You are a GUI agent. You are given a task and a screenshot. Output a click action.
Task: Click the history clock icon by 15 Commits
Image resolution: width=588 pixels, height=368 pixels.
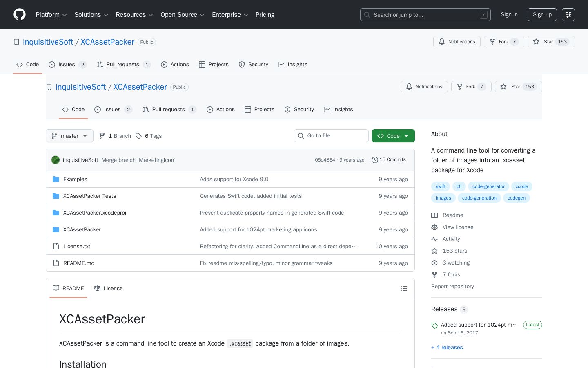click(x=374, y=160)
